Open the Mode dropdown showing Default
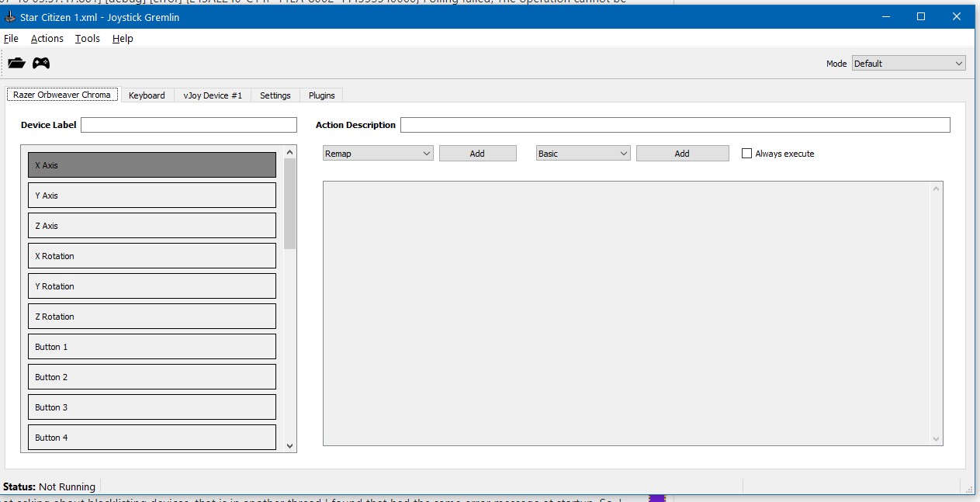The image size is (980, 502). tap(909, 64)
